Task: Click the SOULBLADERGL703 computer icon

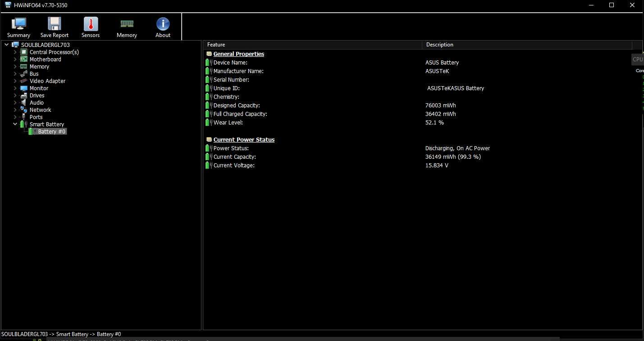Action: pos(15,45)
